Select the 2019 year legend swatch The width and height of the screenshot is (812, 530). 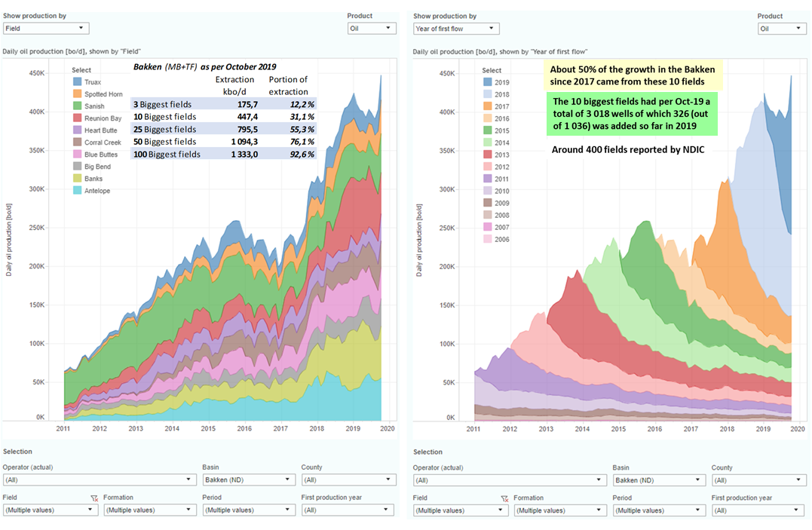pos(487,81)
